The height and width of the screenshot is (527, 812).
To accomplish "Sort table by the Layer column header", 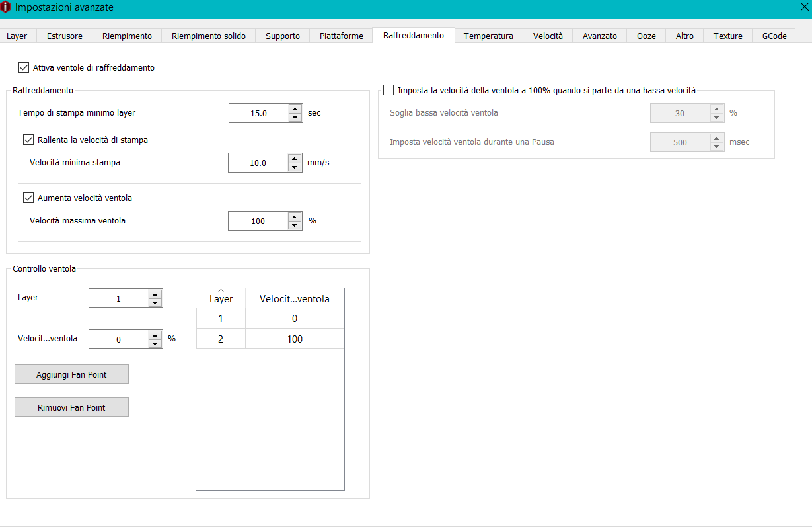I will click(x=221, y=299).
